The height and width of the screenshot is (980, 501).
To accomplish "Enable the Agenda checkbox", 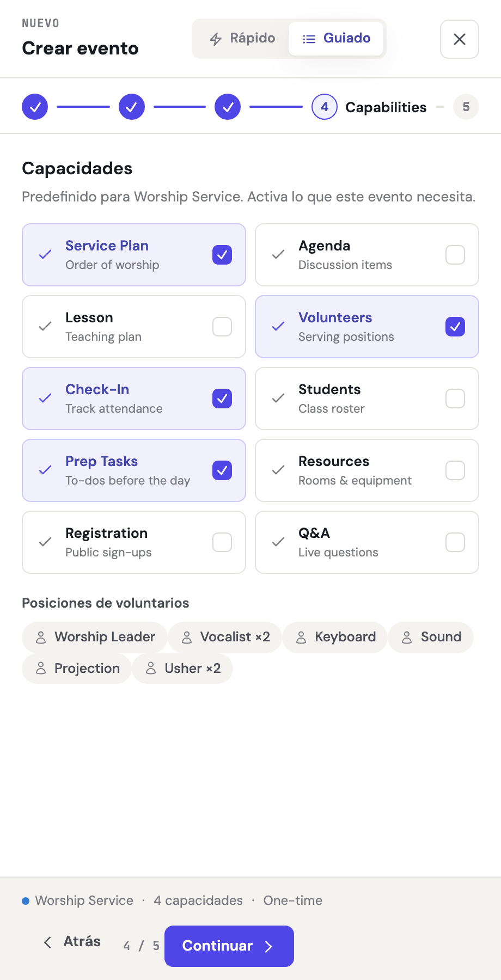I will click(455, 255).
